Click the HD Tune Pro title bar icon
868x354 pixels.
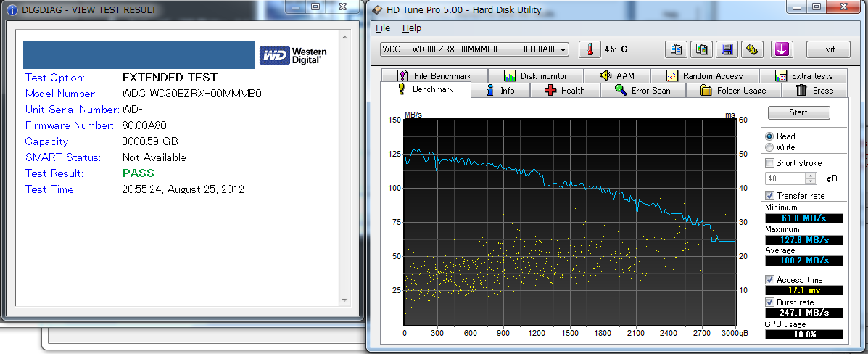pos(377,9)
